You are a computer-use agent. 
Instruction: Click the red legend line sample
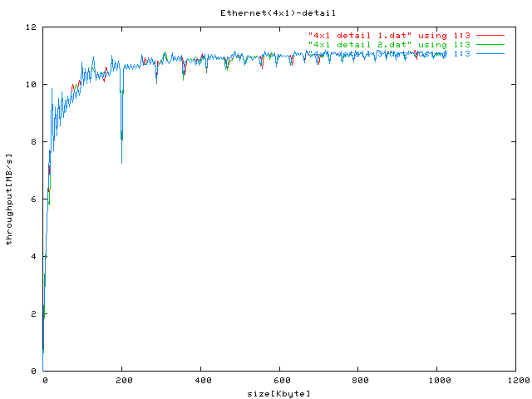490,35
